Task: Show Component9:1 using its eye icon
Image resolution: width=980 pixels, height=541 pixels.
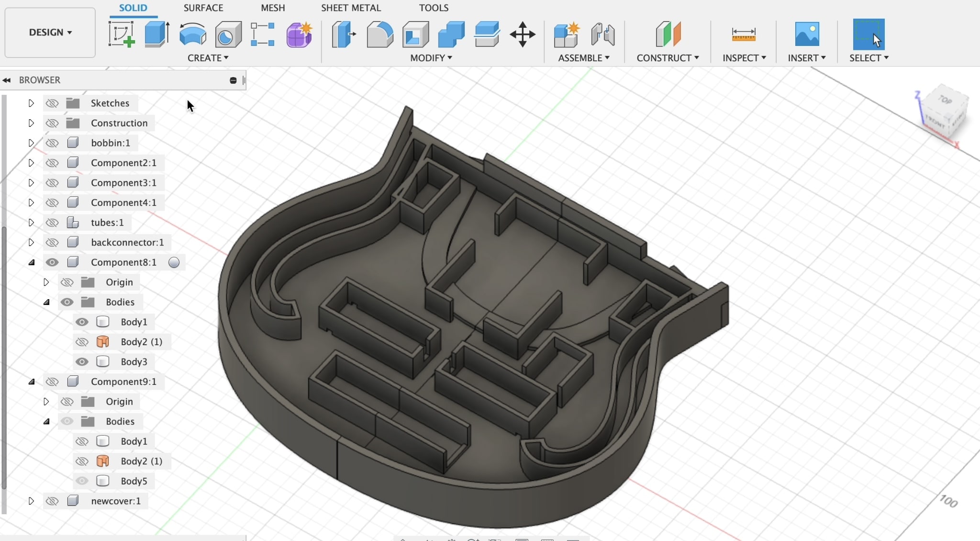Action: click(52, 382)
